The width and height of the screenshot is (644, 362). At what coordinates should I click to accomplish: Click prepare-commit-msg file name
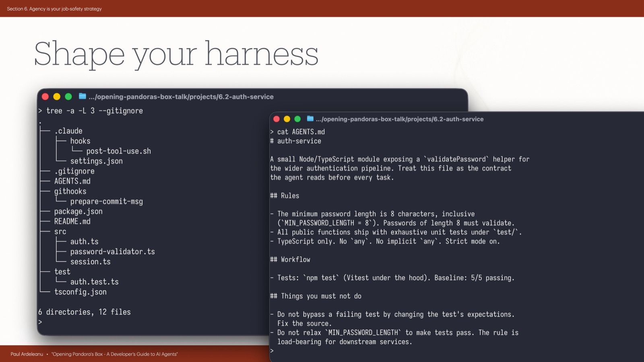click(107, 201)
